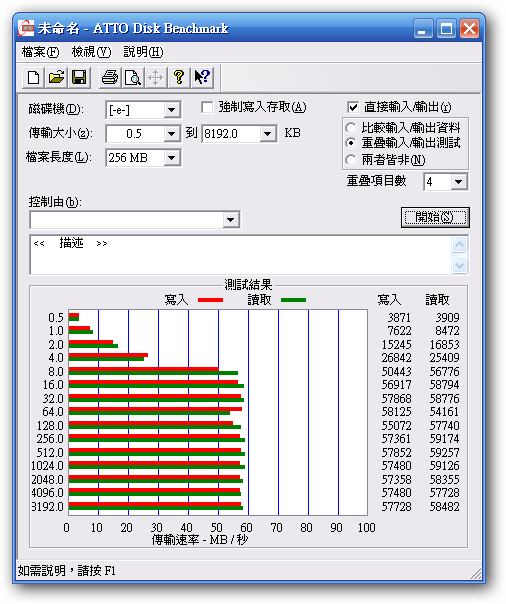Viewport: 506px width, 604px height.
Task: Click the context help arrow-question icon
Action: tap(202, 77)
